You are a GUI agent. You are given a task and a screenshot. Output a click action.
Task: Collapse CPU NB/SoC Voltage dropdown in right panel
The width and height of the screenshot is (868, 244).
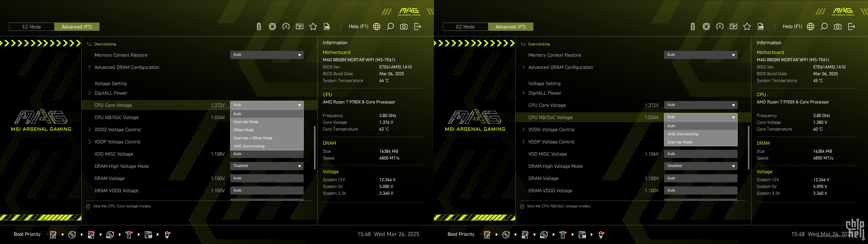[701, 117]
